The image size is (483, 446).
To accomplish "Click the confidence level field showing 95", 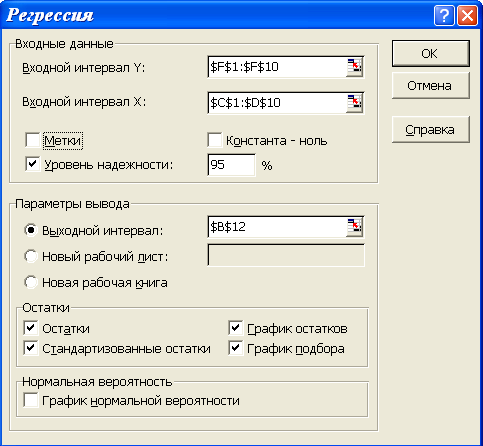I will 232,165.
